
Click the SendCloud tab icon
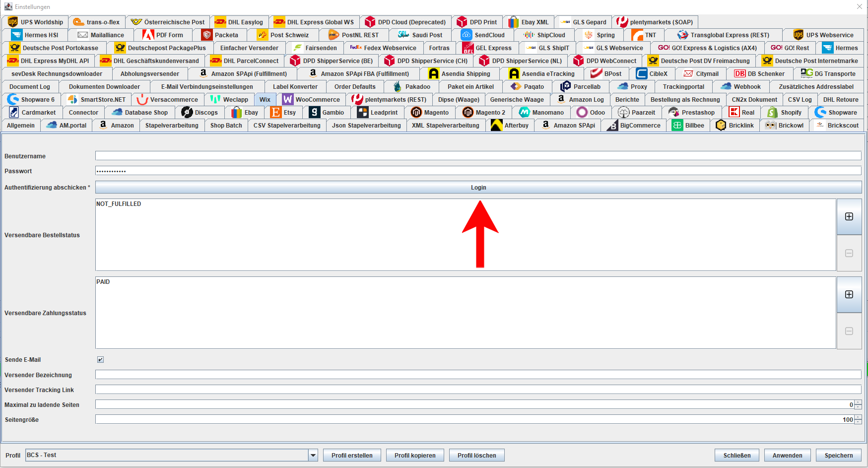tap(467, 35)
